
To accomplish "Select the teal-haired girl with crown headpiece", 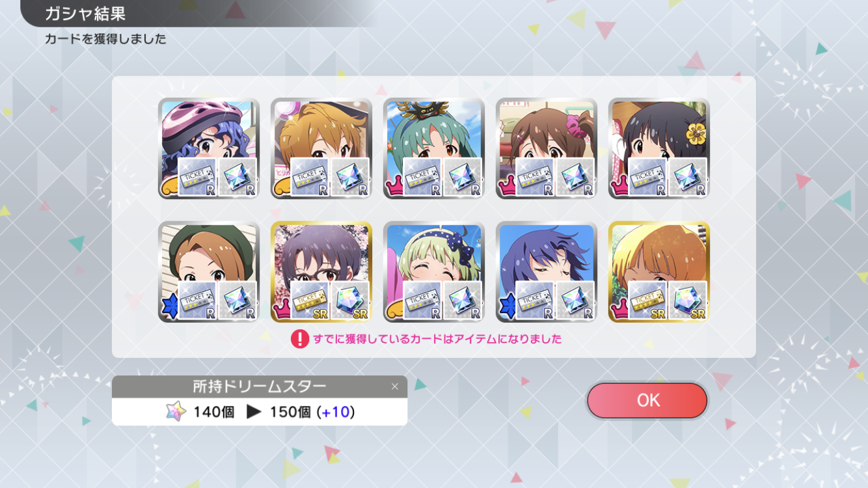I will point(434,148).
